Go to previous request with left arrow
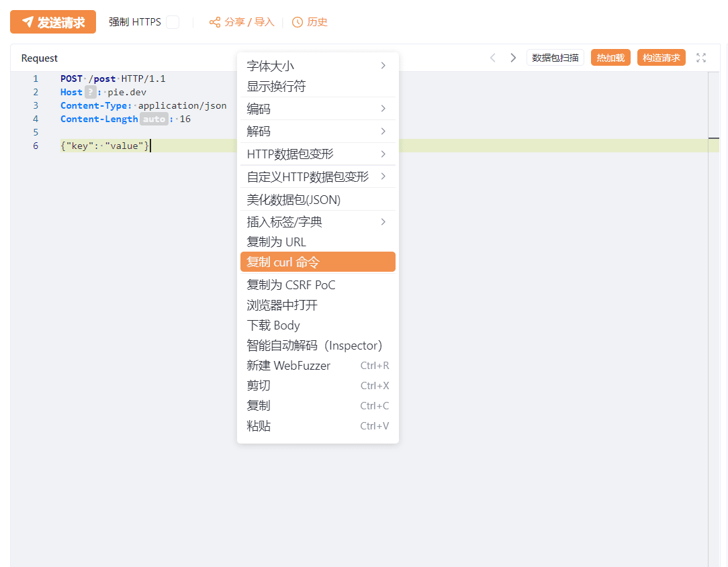Image resolution: width=728 pixels, height=567 pixels. point(492,58)
